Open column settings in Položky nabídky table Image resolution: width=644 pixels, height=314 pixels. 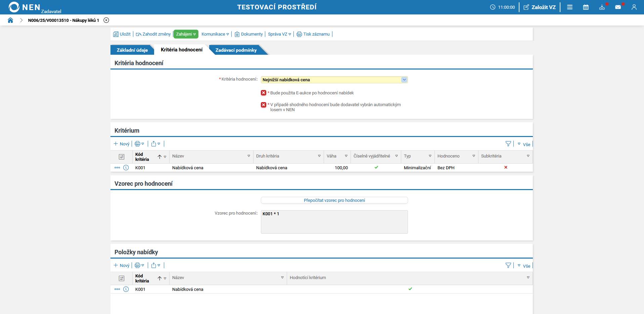tap(122, 278)
